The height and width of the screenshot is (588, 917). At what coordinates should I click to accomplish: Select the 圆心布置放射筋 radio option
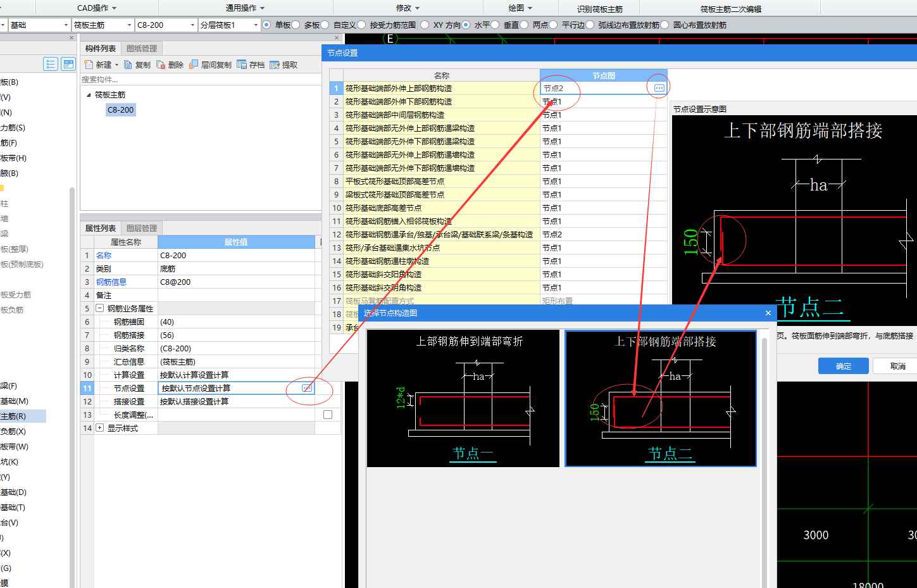664,25
